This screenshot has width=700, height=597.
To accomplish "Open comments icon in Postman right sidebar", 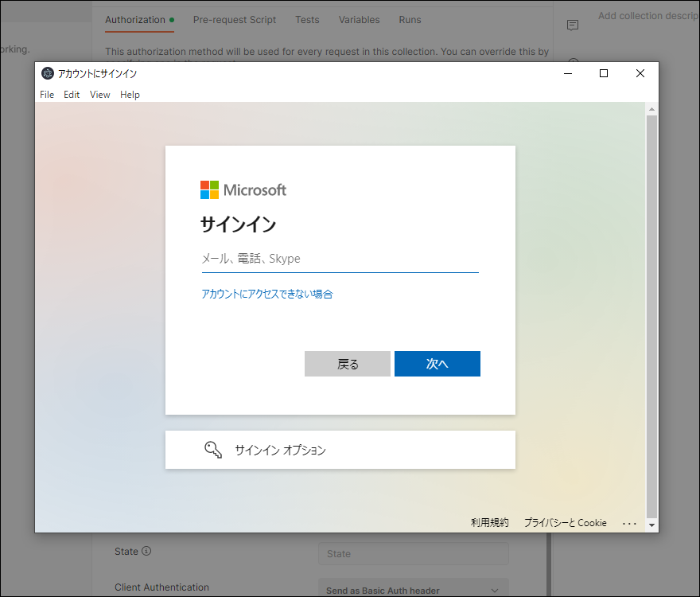I will [572, 25].
